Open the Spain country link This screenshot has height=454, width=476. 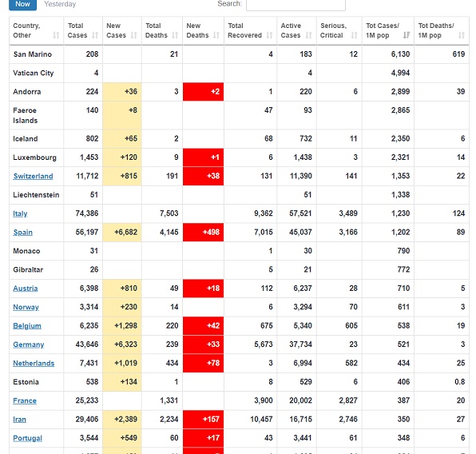point(23,233)
